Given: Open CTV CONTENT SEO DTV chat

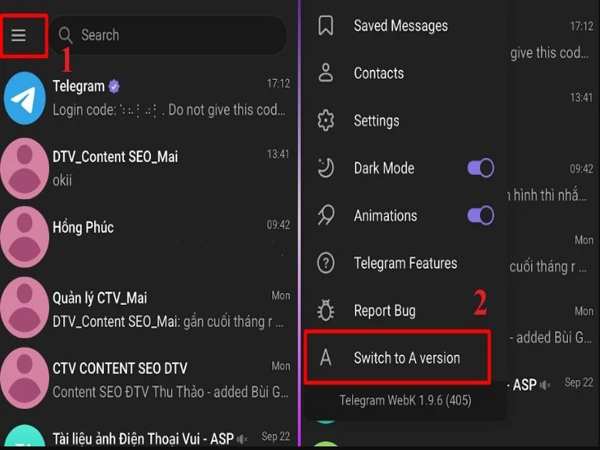Looking at the screenshot, I should click(148, 379).
